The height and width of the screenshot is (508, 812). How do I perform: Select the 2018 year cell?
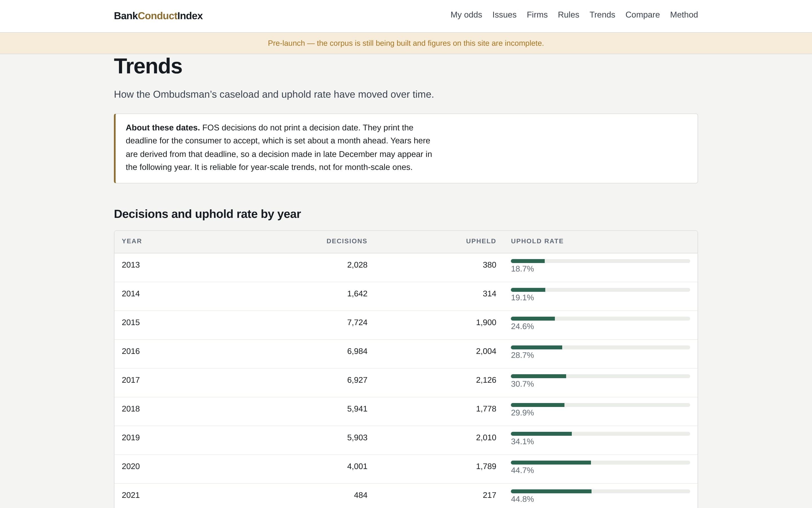[131, 409]
